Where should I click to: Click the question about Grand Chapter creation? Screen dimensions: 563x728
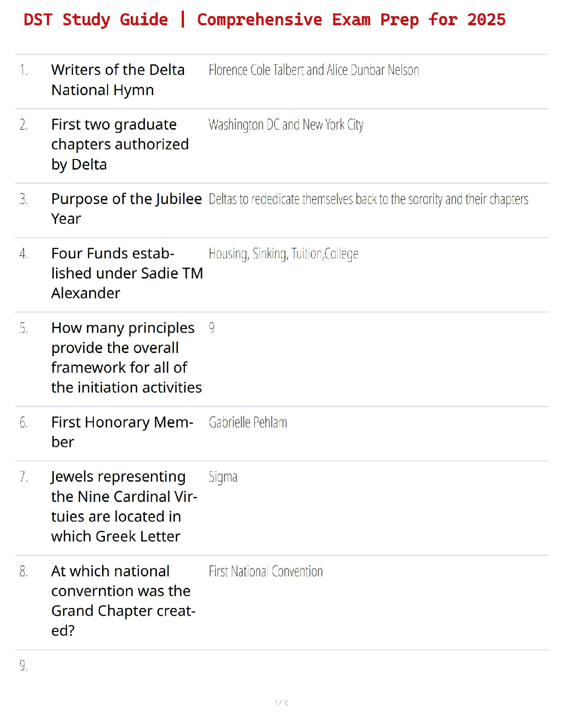123,601
